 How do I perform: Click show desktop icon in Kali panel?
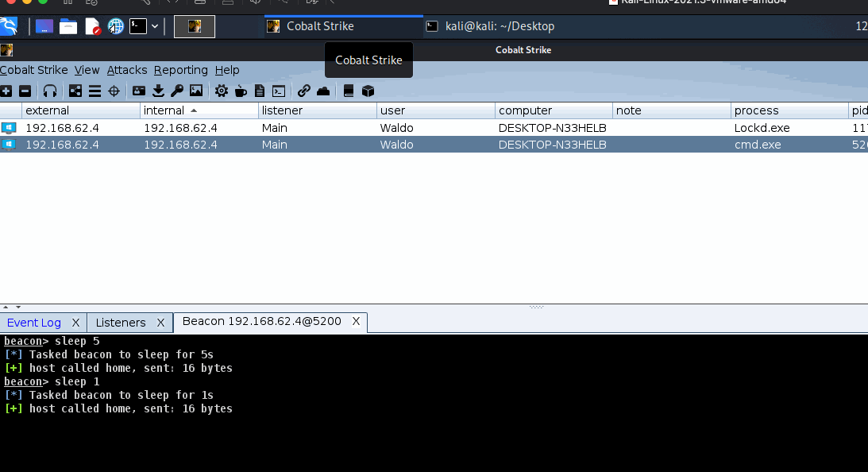(x=44, y=26)
